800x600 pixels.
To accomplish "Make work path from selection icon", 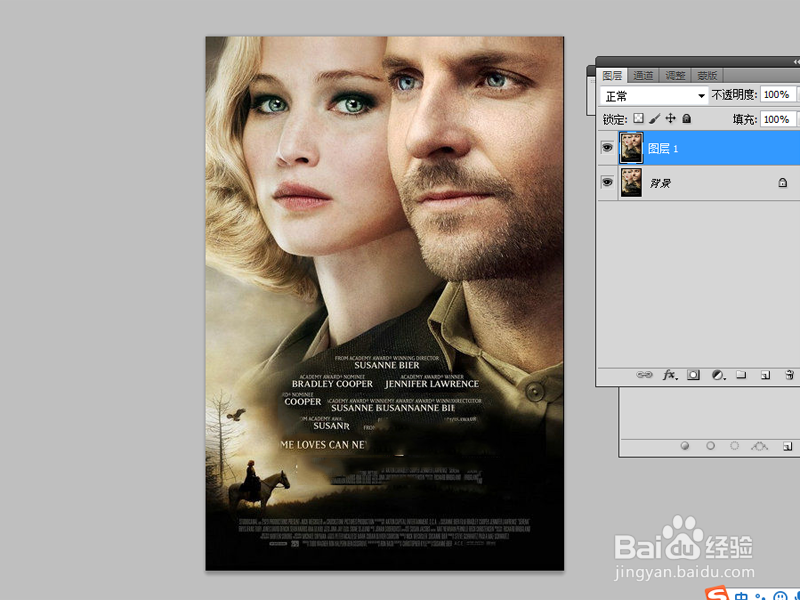I will (759, 446).
